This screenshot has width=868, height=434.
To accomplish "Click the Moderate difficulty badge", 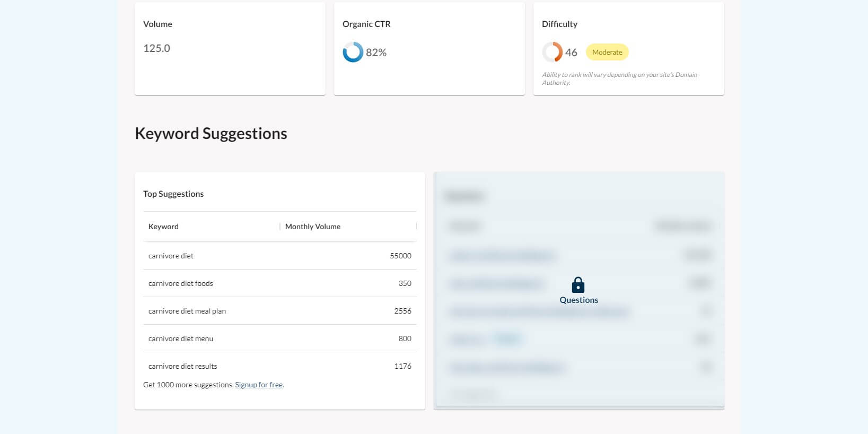I will click(607, 52).
